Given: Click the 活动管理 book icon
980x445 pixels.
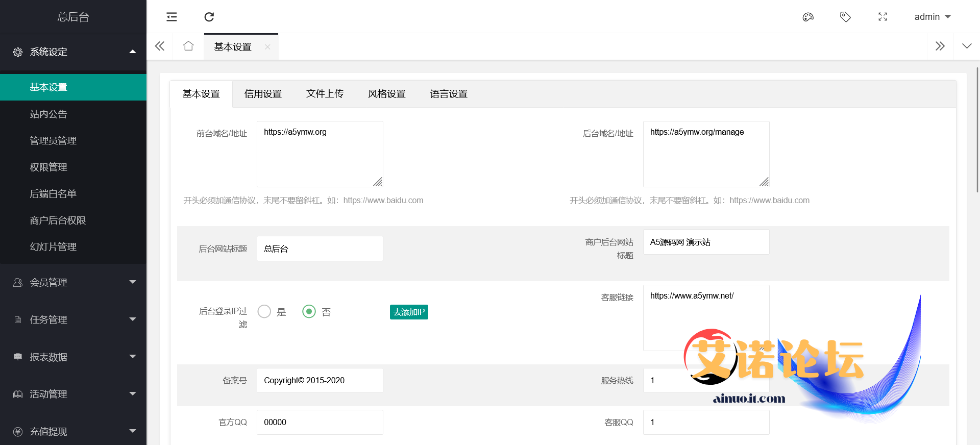Looking at the screenshot, I should (18, 394).
